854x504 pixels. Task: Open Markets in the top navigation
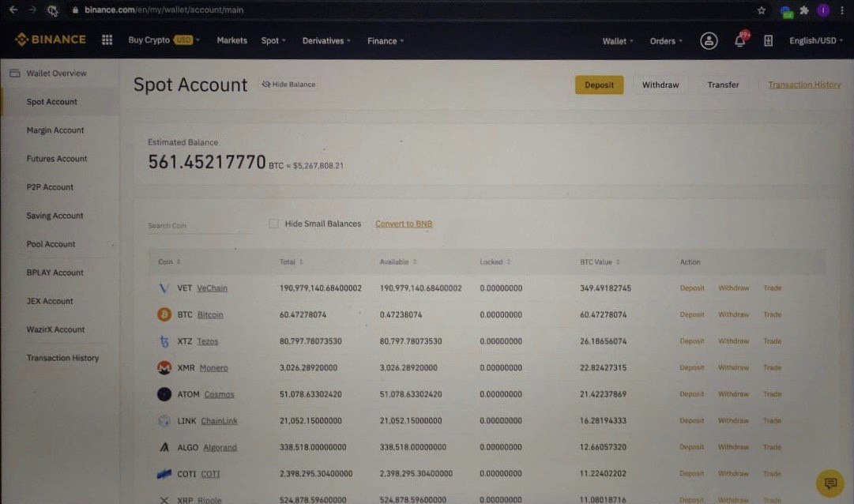point(232,40)
